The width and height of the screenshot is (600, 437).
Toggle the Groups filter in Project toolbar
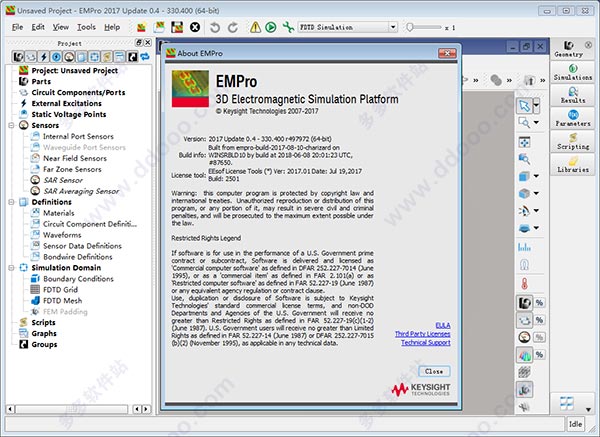pos(132,57)
